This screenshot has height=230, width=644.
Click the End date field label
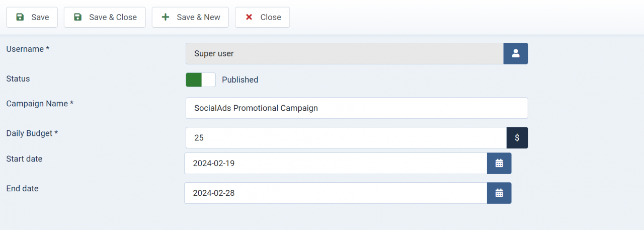click(22, 188)
